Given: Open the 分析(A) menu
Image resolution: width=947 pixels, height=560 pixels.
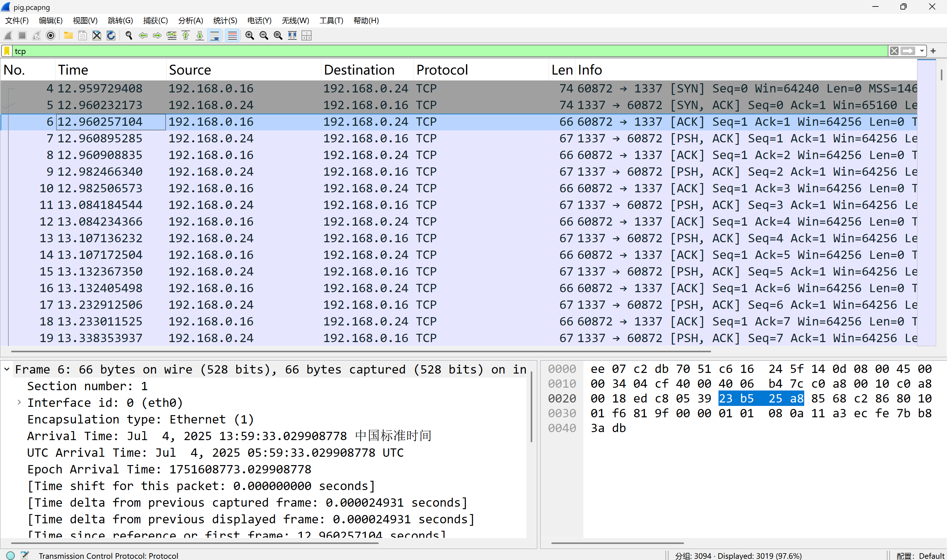Looking at the screenshot, I should pyautogui.click(x=191, y=20).
